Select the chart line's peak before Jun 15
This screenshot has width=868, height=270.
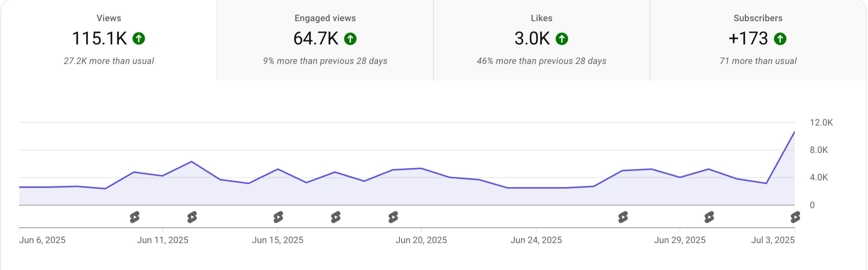(x=192, y=162)
